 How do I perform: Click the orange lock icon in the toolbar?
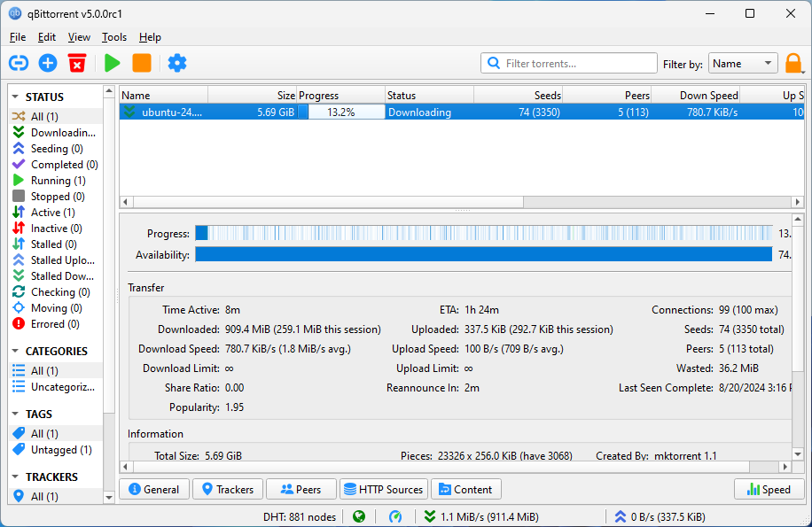coord(793,64)
